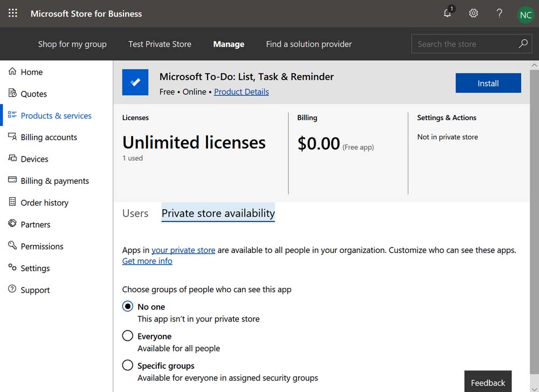
Task: Click the Home house icon
Action: click(x=12, y=71)
